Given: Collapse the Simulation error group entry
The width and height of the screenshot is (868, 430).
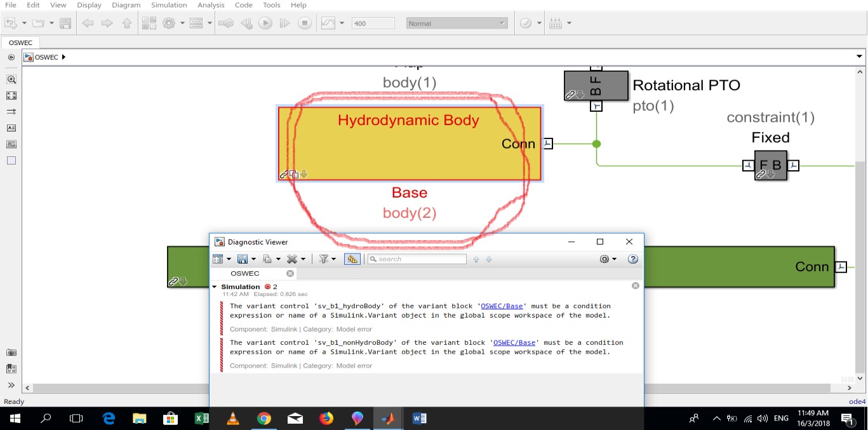Looking at the screenshot, I should click(x=215, y=286).
